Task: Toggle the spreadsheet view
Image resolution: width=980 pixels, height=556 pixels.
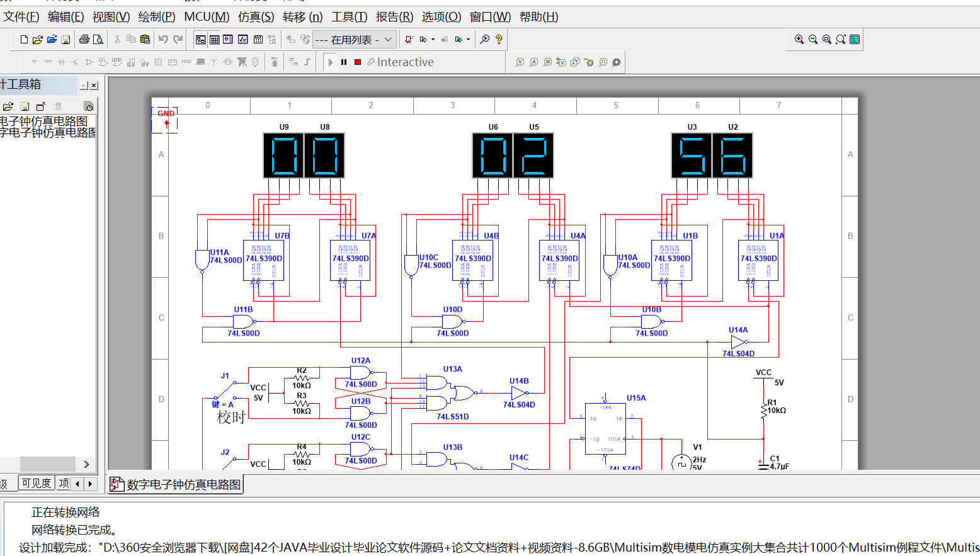Action: pos(214,40)
